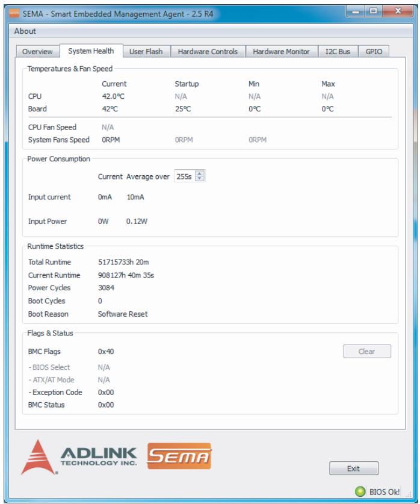Viewport: 420px width, 504px height.
Task: Click the Clear button for BMC Flags
Action: (x=367, y=351)
